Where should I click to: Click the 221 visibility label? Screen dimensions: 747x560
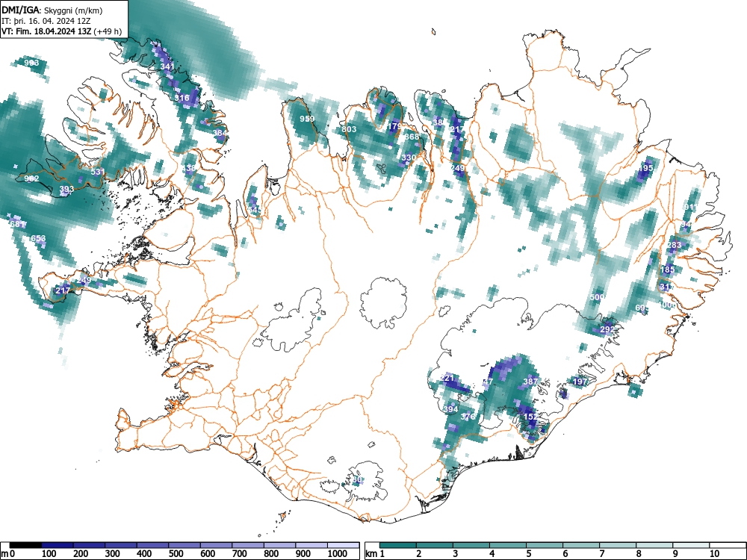click(447, 378)
